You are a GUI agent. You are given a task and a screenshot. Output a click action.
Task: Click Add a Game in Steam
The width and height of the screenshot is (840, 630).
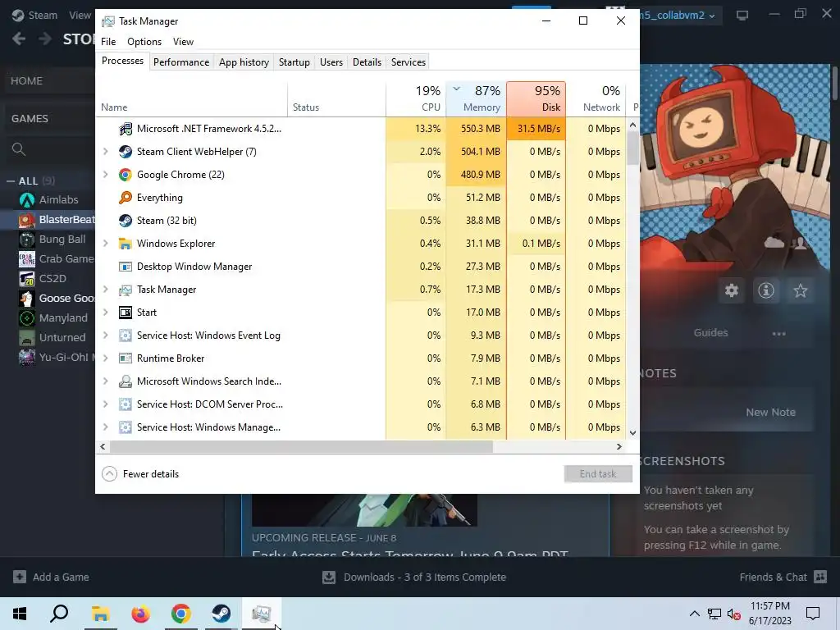pyautogui.click(x=52, y=577)
